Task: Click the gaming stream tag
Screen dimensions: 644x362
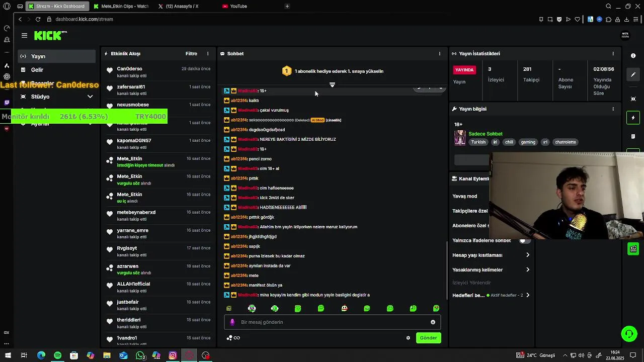Action: point(528,142)
